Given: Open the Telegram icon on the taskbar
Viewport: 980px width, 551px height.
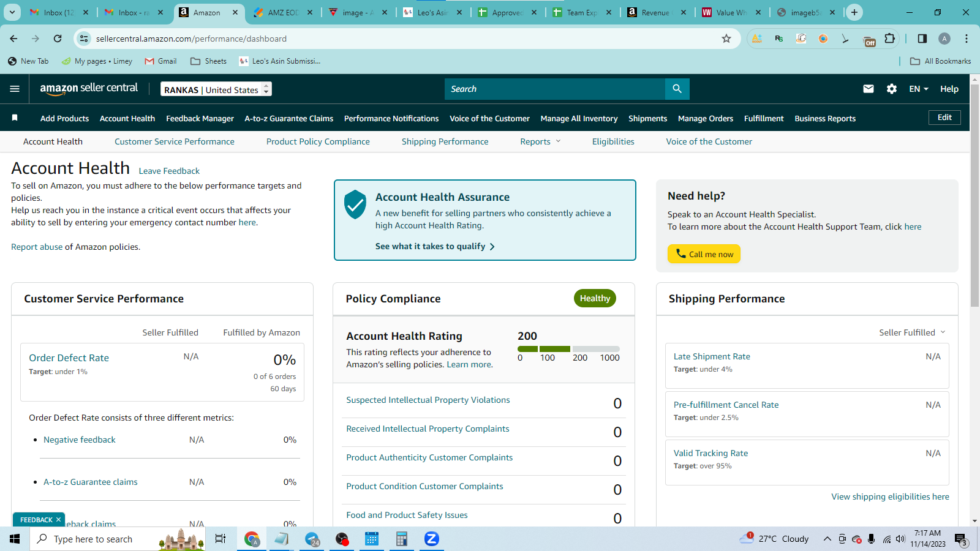Looking at the screenshot, I should 312,539.
